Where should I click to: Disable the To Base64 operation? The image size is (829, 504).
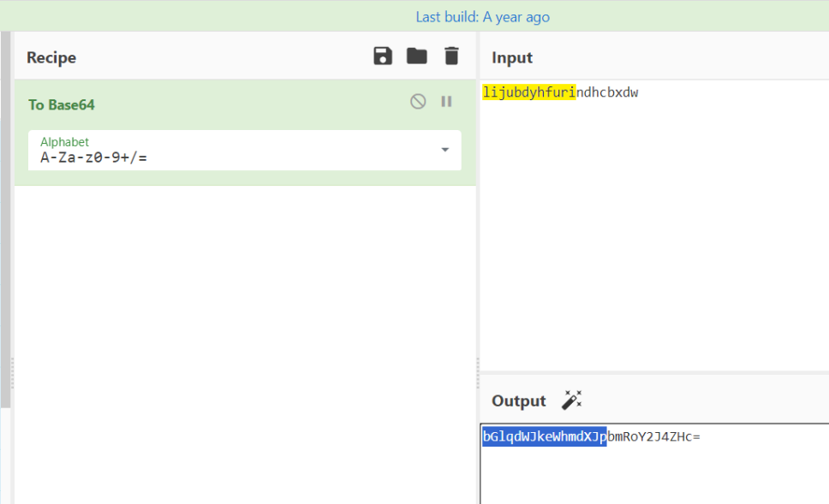tap(418, 101)
